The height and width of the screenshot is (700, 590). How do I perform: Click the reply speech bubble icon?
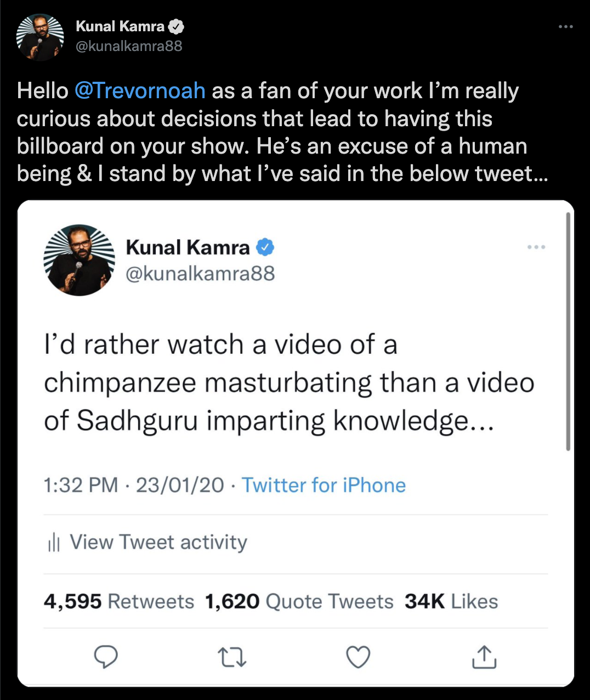(x=106, y=657)
